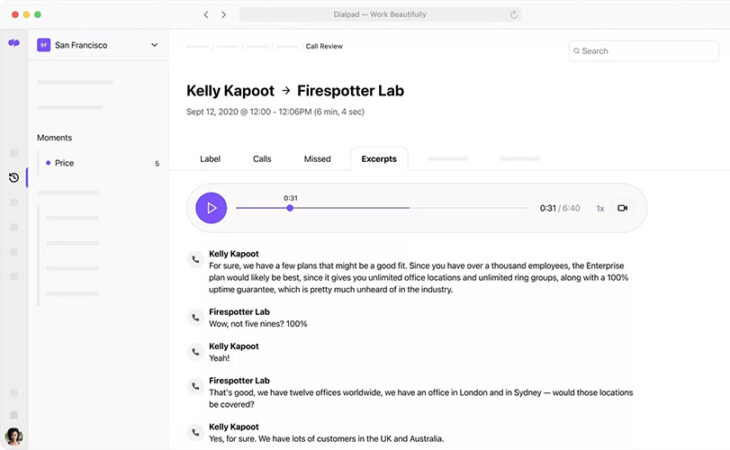Reload page using browser refresh icon

(x=514, y=15)
